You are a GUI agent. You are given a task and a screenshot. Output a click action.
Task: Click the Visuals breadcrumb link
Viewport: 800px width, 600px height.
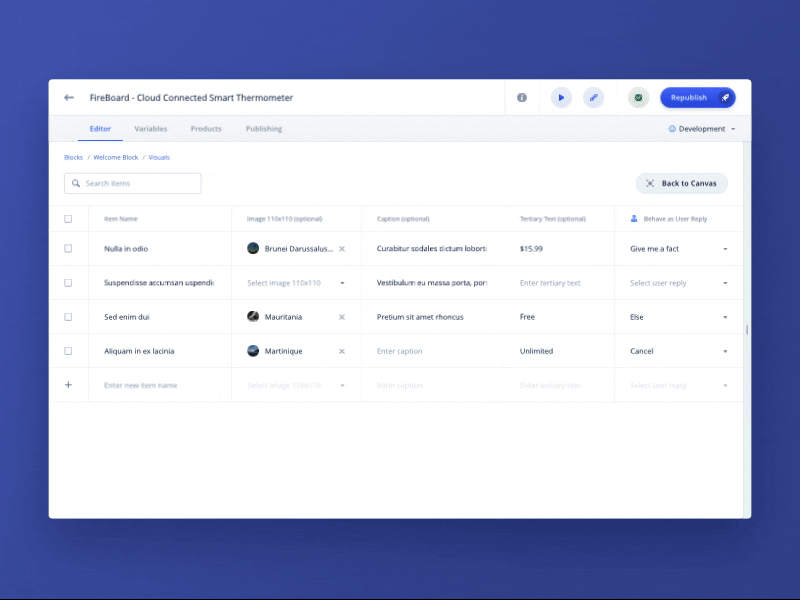click(x=159, y=157)
